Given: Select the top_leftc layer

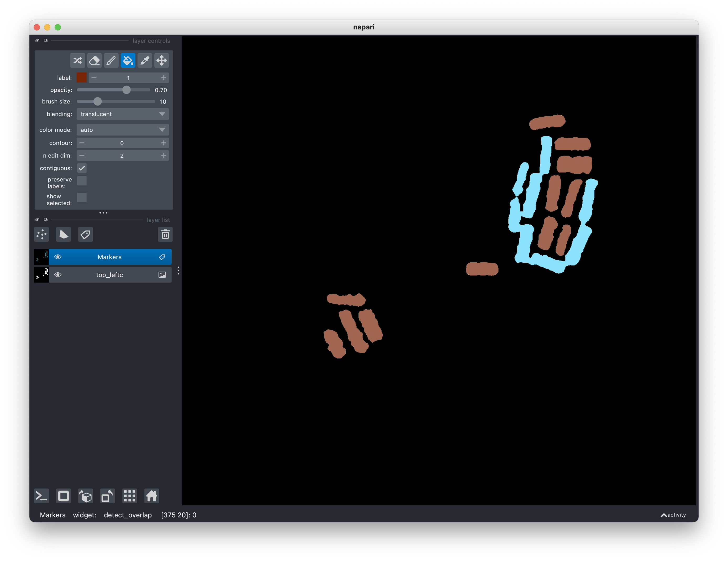Looking at the screenshot, I should tap(110, 275).
